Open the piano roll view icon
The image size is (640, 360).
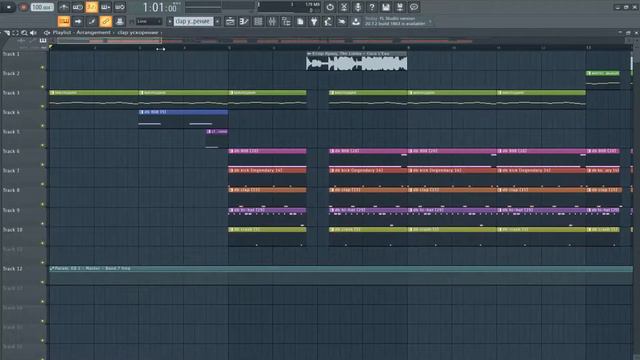(244, 21)
